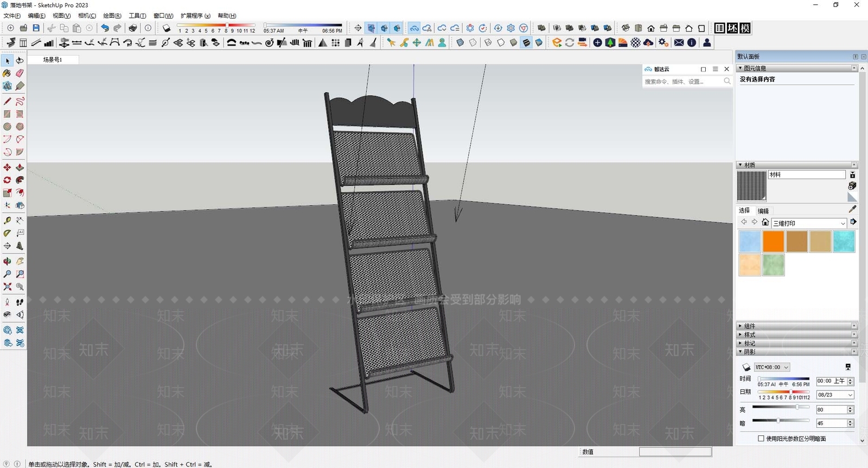Activate the Line pencil tool
Screen dimensions: 868x468
(8, 101)
